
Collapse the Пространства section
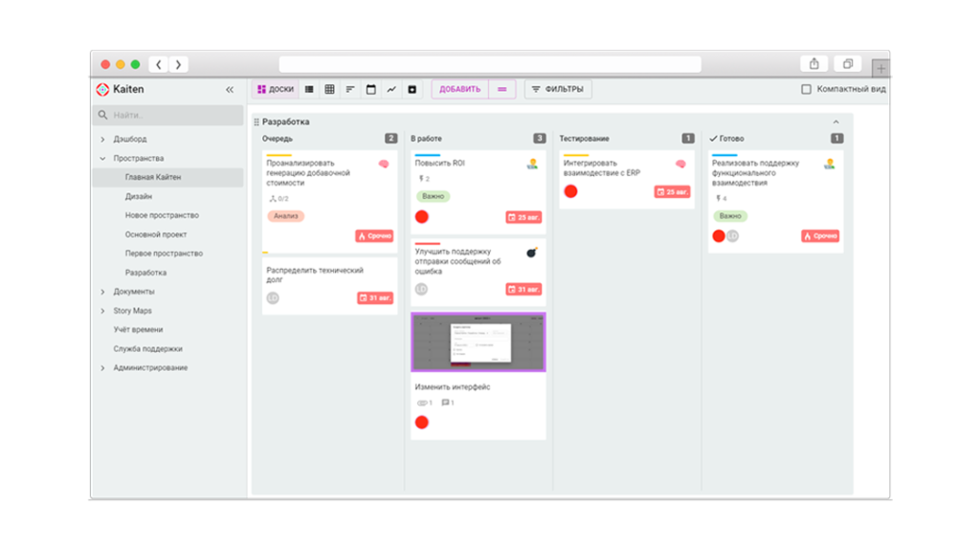tap(103, 159)
